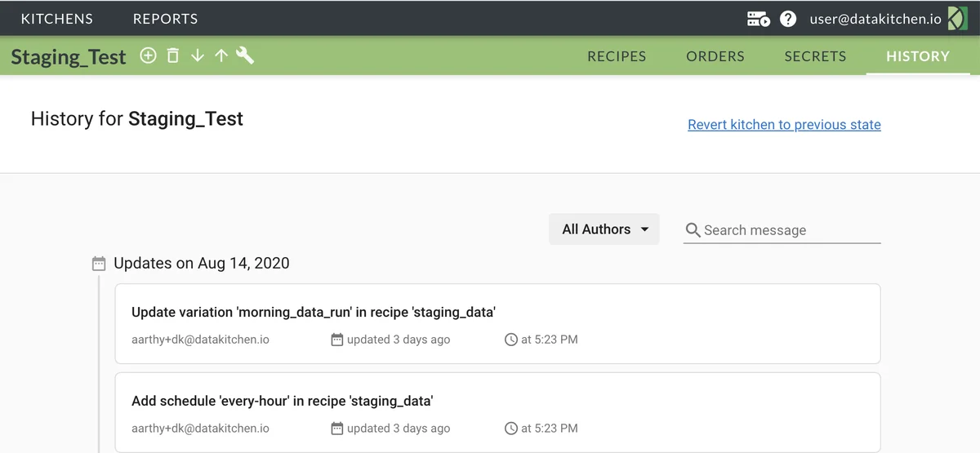This screenshot has width=980, height=453.
Task: Switch to the Recipes tab
Action: 617,56
